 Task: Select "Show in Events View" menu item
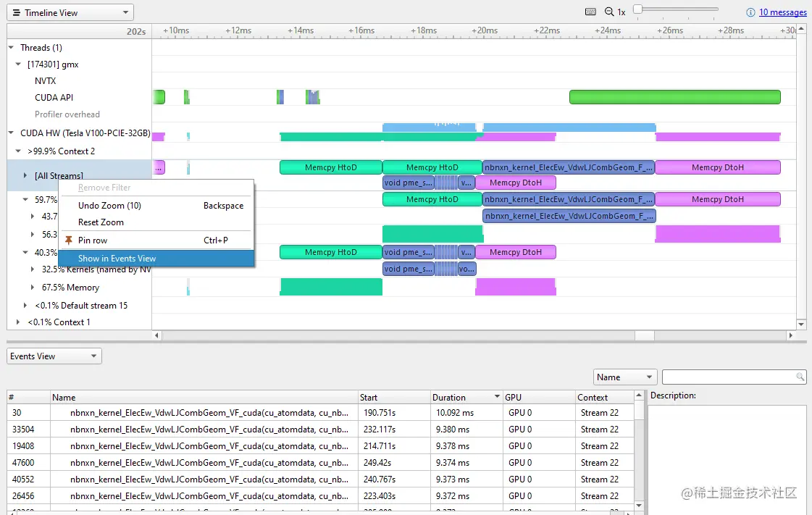pyautogui.click(x=118, y=258)
